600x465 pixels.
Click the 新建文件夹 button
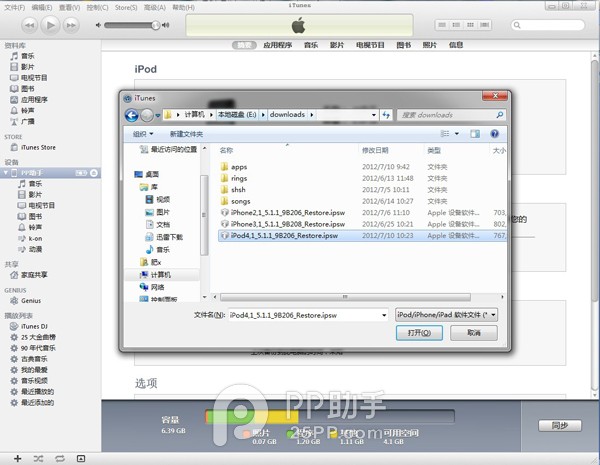coord(186,134)
